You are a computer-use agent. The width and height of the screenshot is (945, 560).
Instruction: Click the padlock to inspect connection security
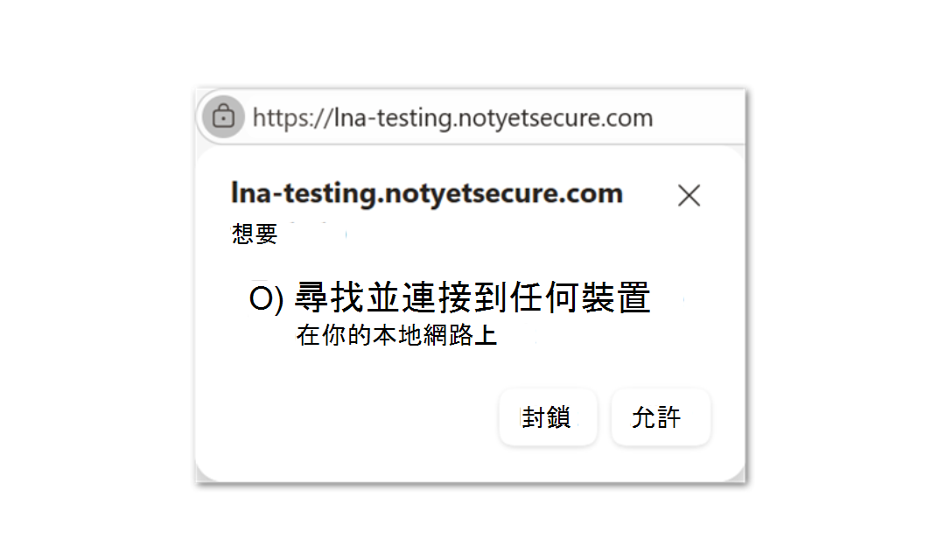coord(223,116)
